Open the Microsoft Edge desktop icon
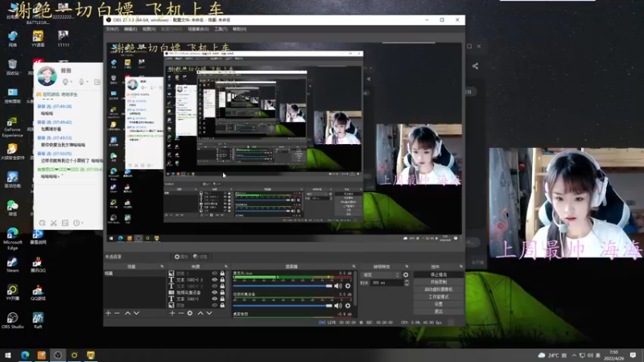This screenshot has width=644, height=362. [12, 238]
